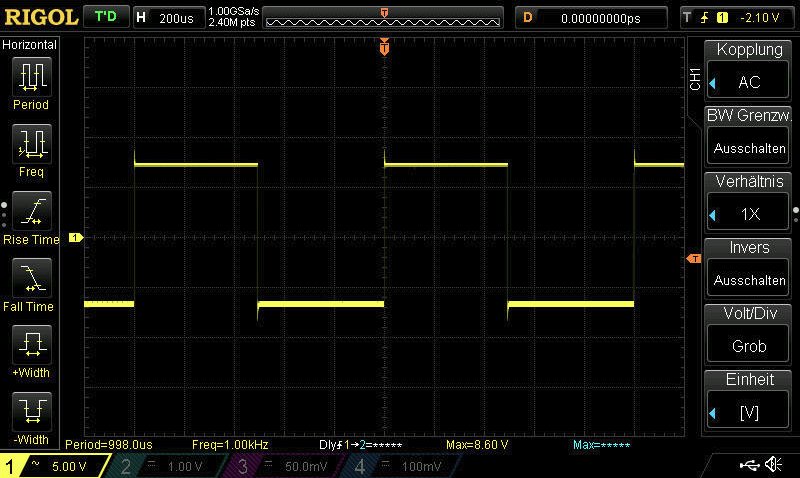Select the +Width measurement icon
This screenshot has height=478, width=800.
tap(32, 344)
